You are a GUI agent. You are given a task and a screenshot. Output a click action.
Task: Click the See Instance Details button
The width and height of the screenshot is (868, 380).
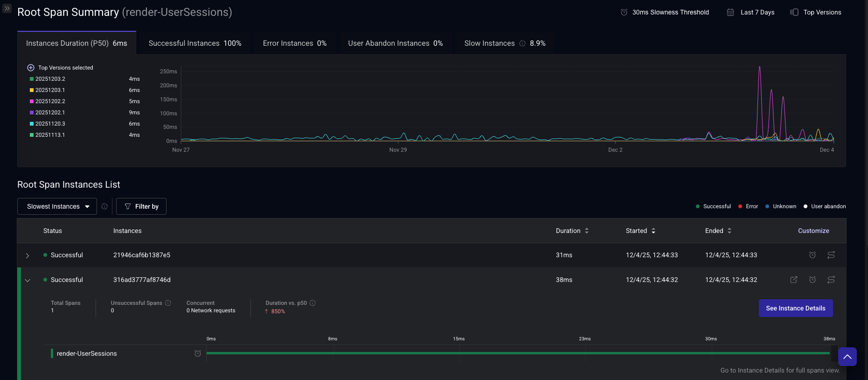[x=795, y=308]
